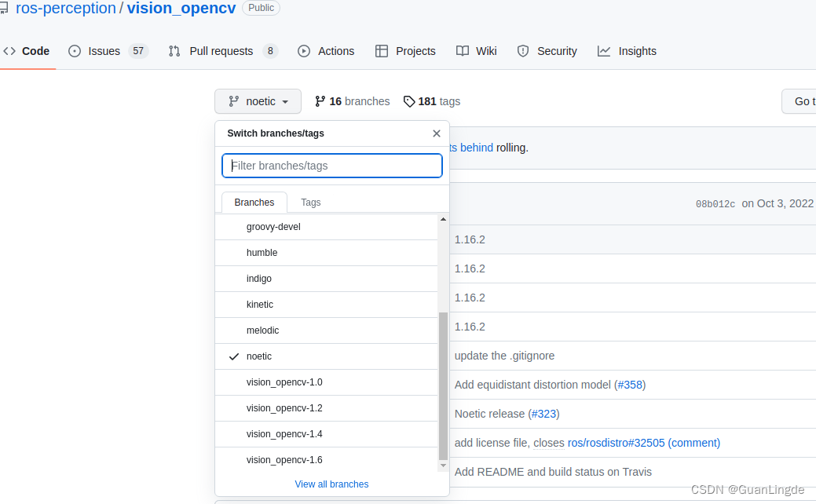This screenshot has height=504, width=816.
Task: Open Actions via its play-circle icon
Action: (x=303, y=51)
